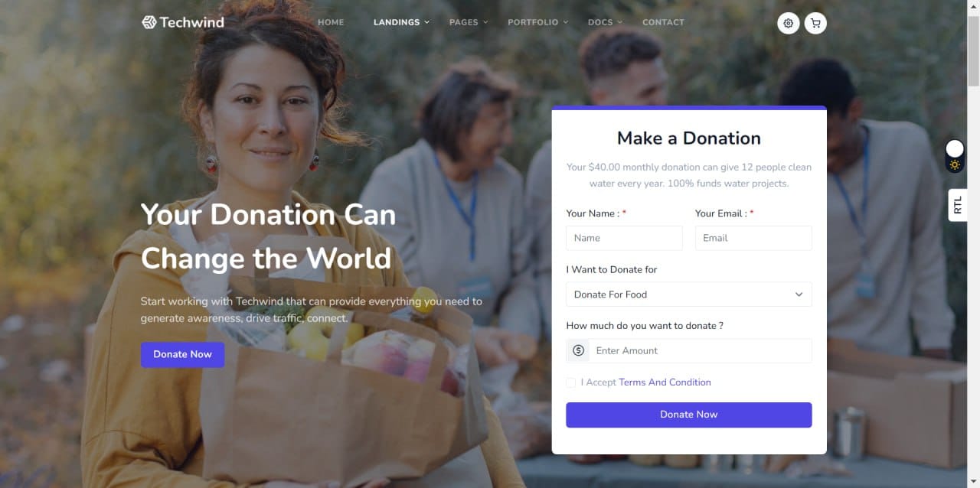This screenshot has width=980, height=488.
Task: Check the I Accept Terms checkbox
Action: [571, 382]
